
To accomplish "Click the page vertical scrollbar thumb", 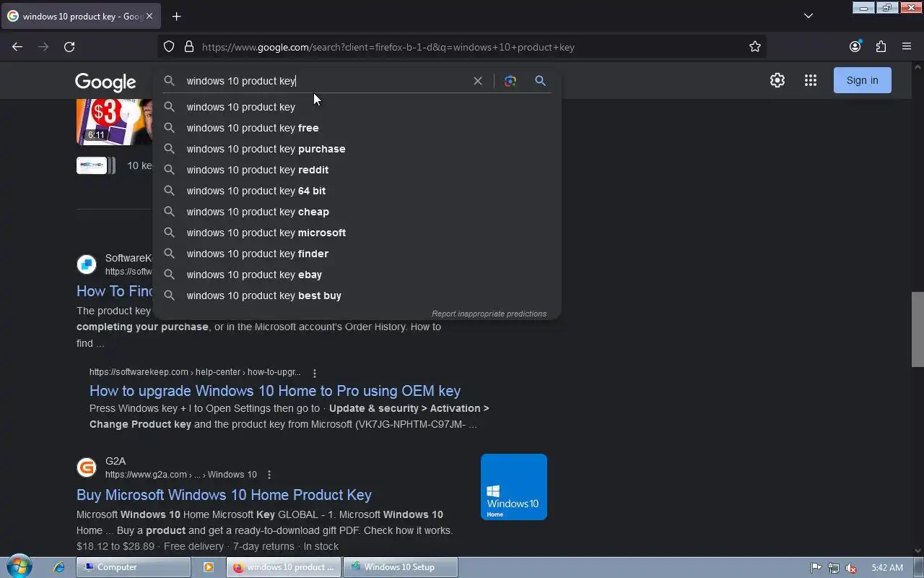I will [918, 329].
